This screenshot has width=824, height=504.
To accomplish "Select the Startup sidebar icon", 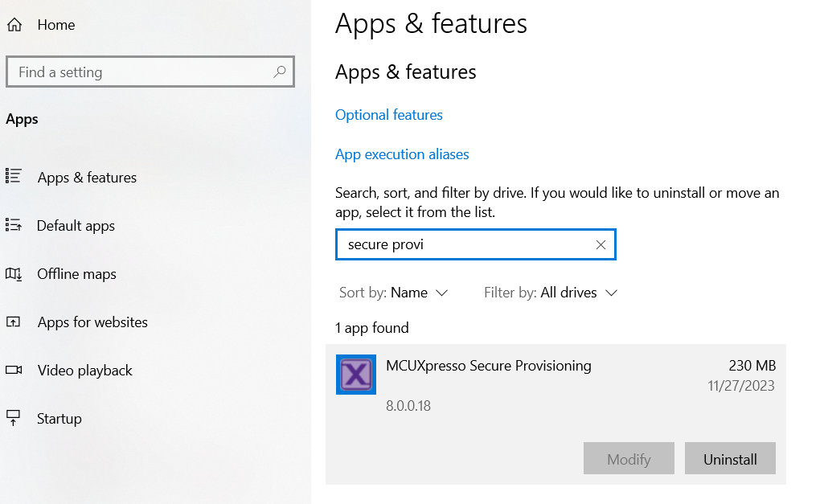I will point(13,418).
